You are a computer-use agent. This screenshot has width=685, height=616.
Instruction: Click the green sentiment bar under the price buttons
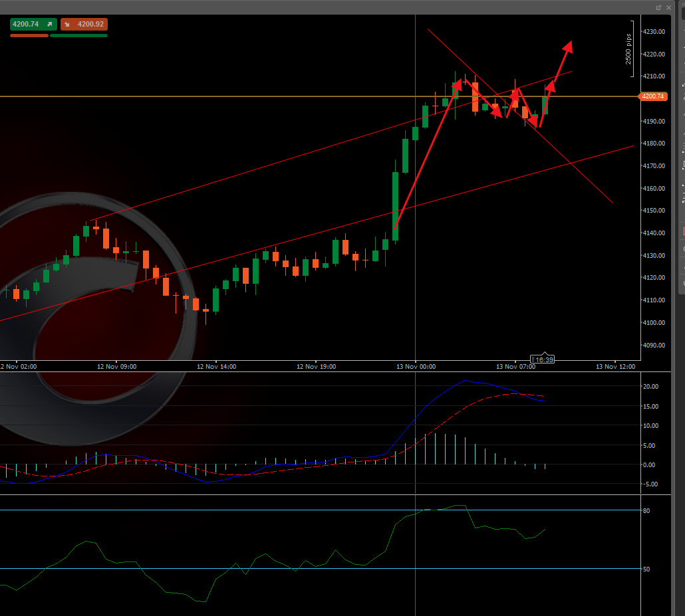click(78, 36)
